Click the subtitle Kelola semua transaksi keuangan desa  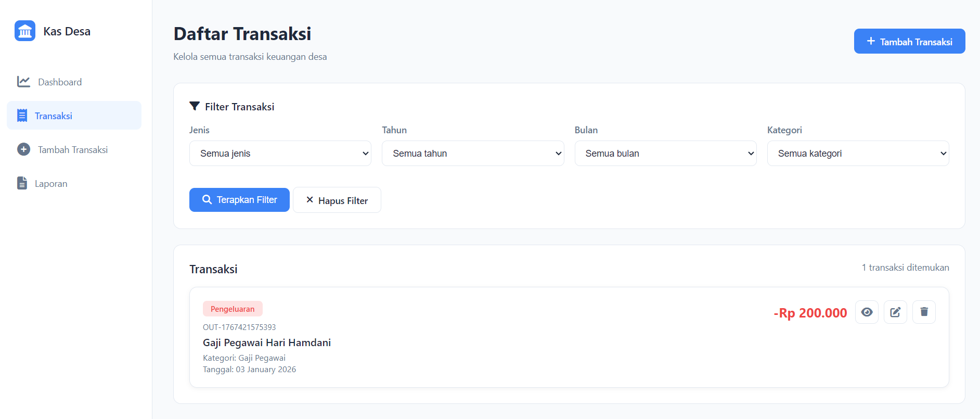tap(250, 57)
